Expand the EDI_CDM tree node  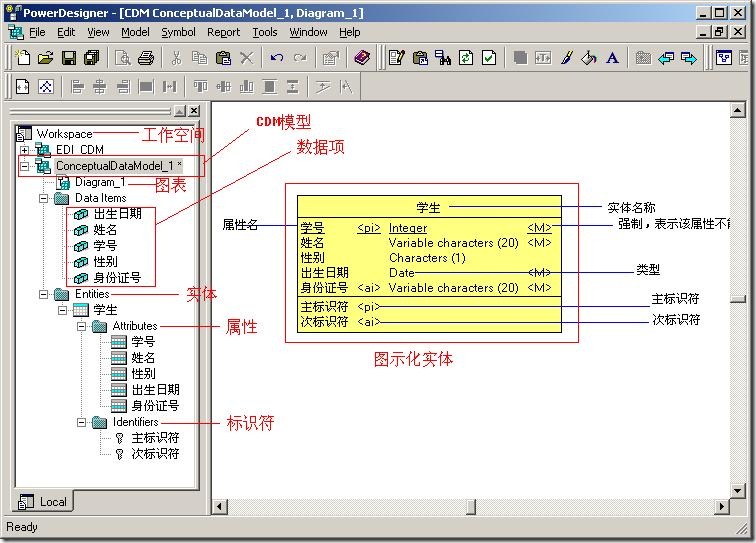point(24,150)
